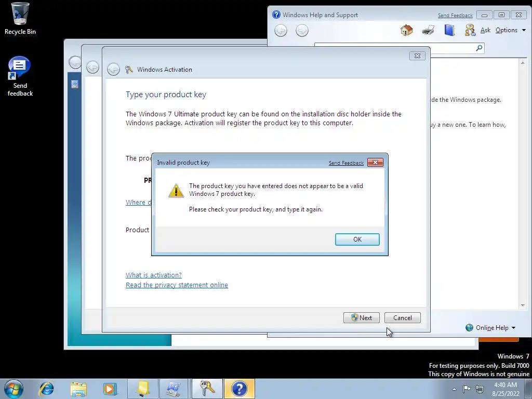
Task: Switch to the System control panel taskbar item
Action: coord(174,389)
